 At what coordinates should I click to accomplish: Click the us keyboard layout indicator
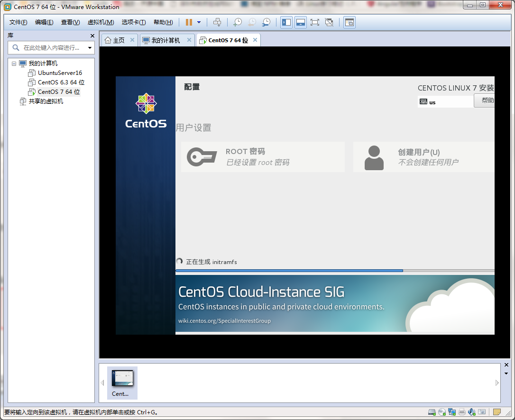tap(445, 102)
